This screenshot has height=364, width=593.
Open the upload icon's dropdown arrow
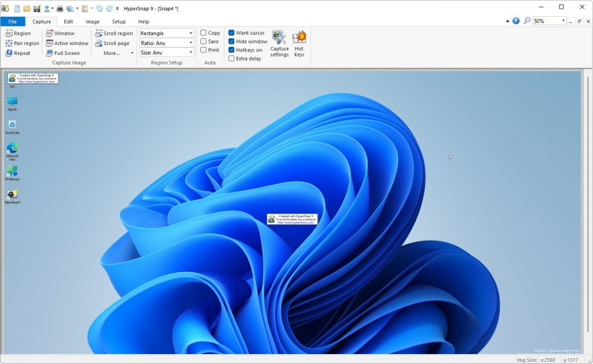coord(52,8)
